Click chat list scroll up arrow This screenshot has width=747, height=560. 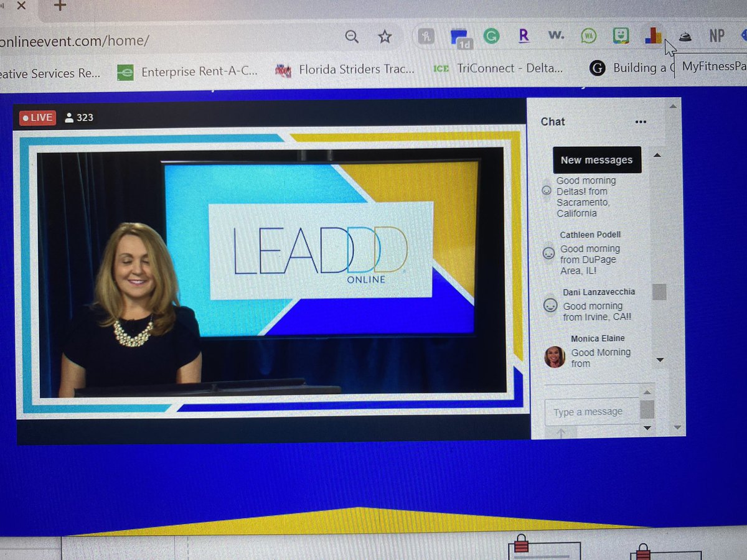click(x=657, y=155)
